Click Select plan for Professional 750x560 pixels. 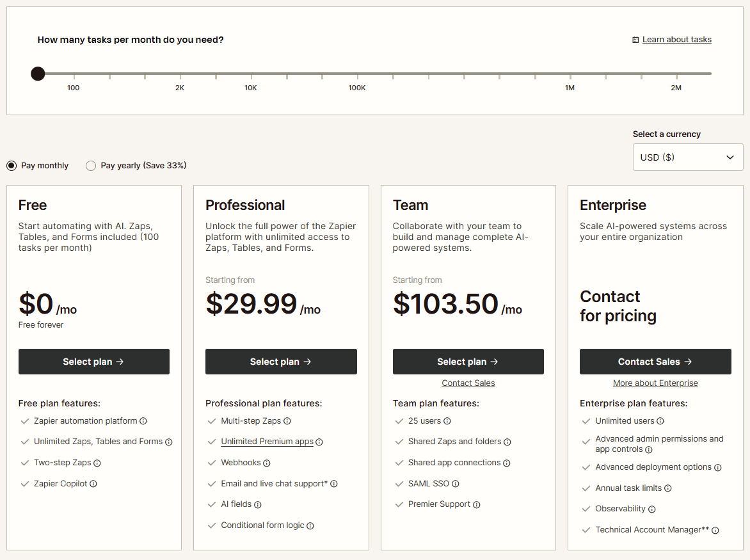click(x=282, y=362)
